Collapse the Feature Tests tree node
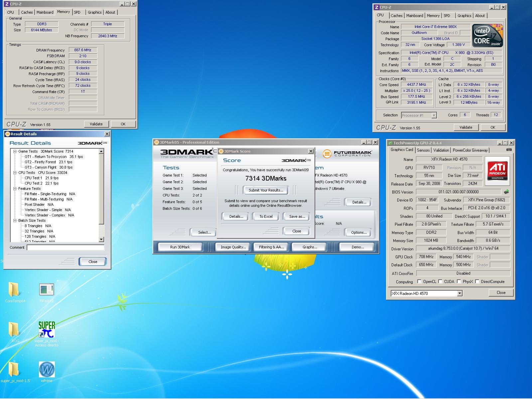532x399 pixels. coord(15,189)
